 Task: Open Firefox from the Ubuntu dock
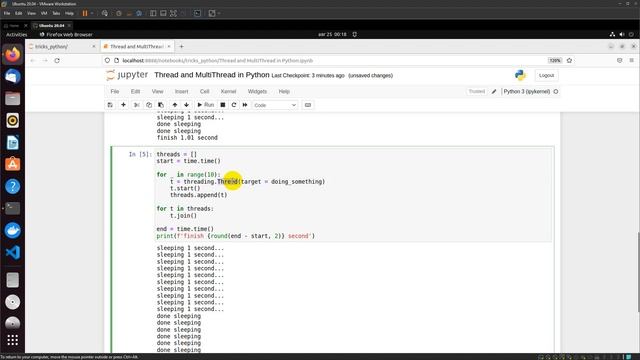click(13, 54)
